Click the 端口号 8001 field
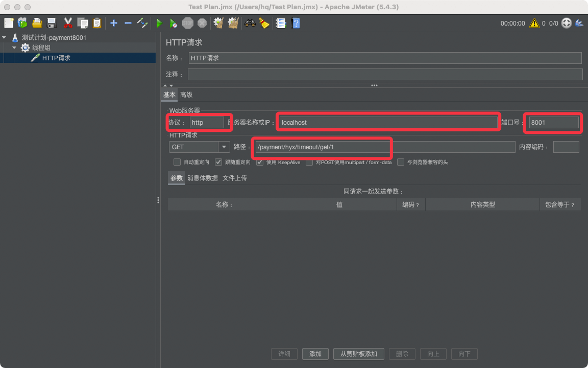588x368 pixels. coord(553,123)
